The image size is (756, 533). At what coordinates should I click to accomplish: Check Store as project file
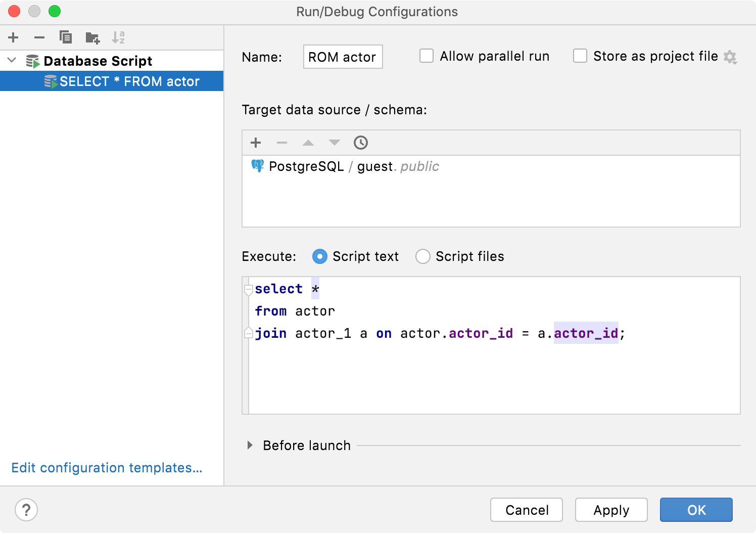coord(580,56)
